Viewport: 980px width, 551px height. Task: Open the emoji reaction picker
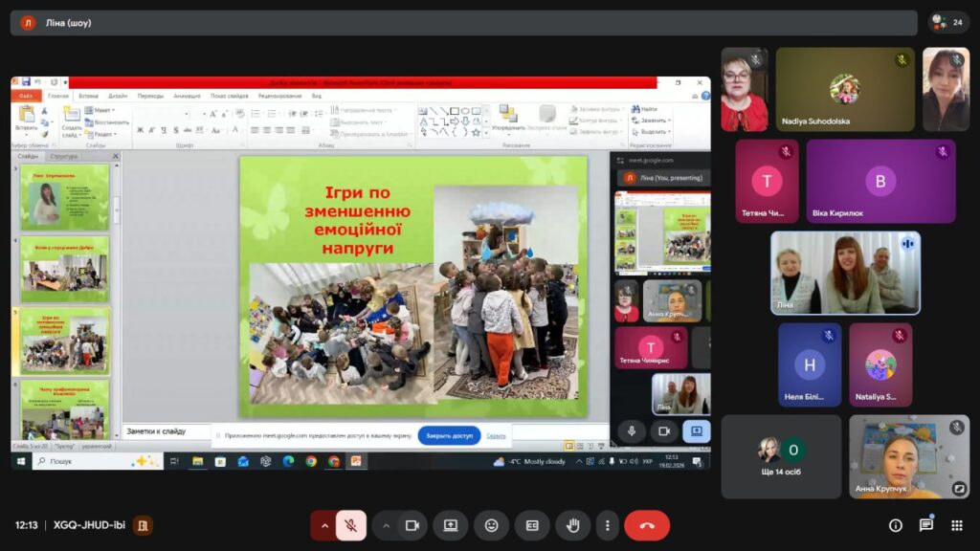(491, 525)
